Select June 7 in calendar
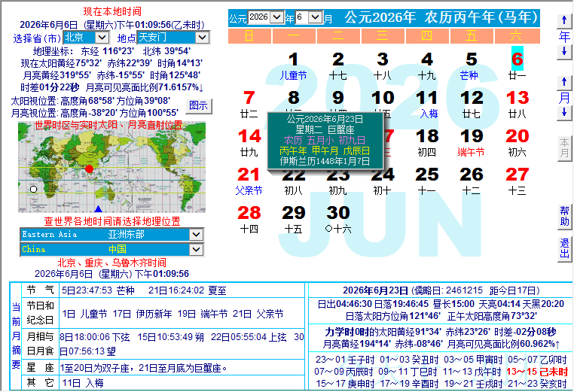Image resolution: width=574 pixels, height=392 pixels. (x=249, y=105)
